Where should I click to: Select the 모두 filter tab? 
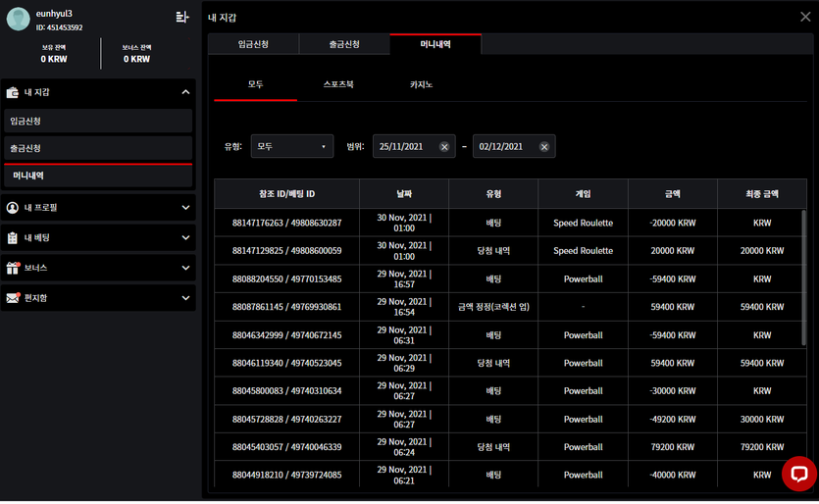click(x=255, y=84)
